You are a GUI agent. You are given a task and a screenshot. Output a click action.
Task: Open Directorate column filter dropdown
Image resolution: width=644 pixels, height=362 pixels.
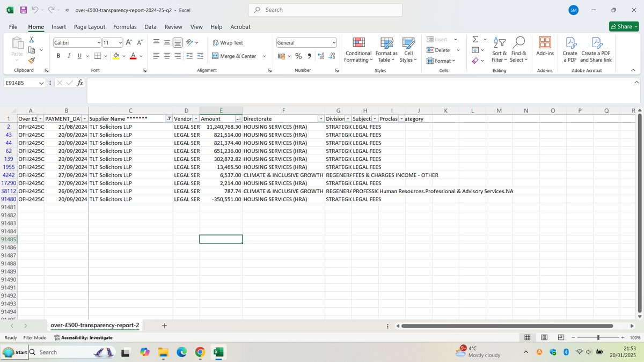point(321,119)
